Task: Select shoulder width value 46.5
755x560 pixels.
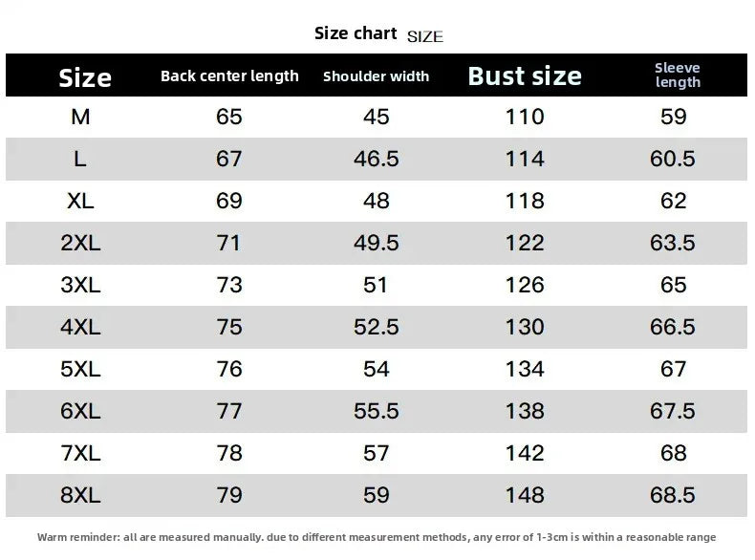Action: (377, 159)
